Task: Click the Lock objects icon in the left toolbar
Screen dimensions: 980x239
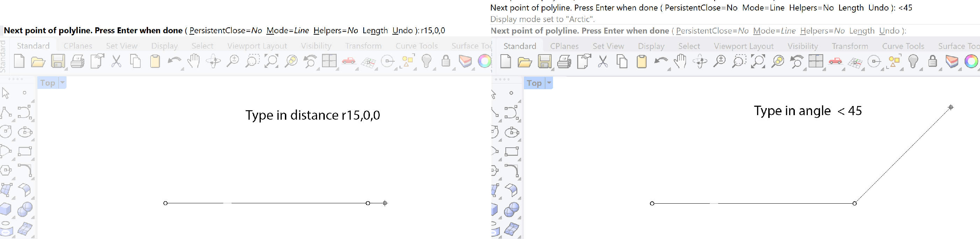Action: point(446,61)
